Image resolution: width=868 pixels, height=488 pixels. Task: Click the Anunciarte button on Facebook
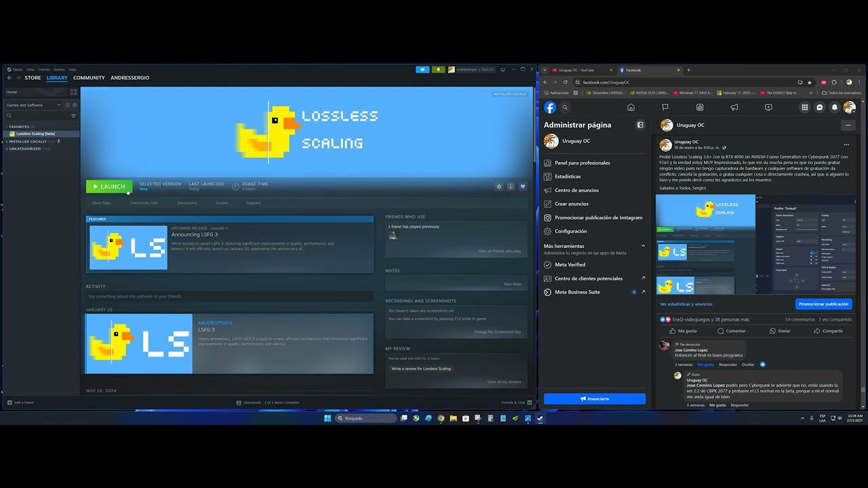(595, 399)
